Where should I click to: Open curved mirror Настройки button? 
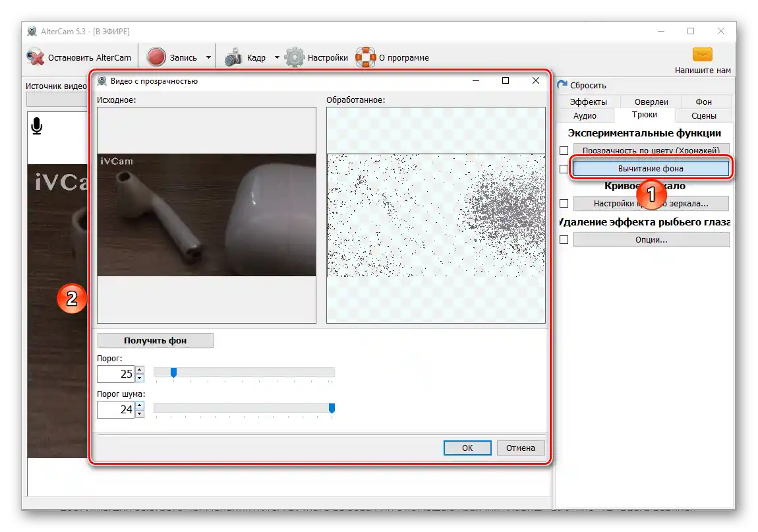tap(651, 203)
